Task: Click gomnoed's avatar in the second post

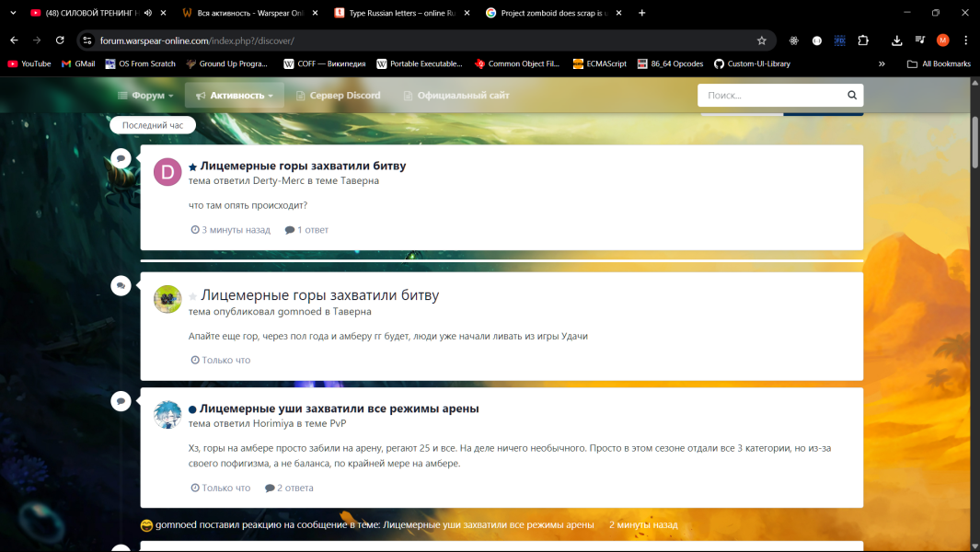Action: tap(167, 299)
